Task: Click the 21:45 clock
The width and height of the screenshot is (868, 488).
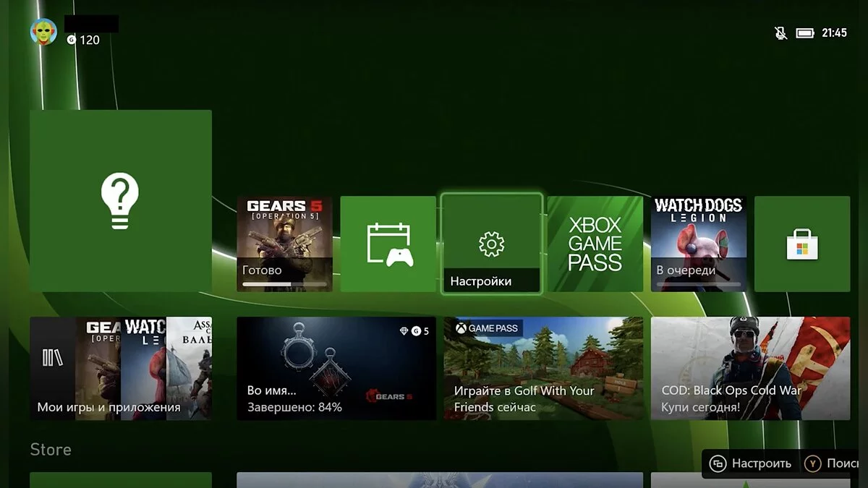Action: tap(834, 33)
